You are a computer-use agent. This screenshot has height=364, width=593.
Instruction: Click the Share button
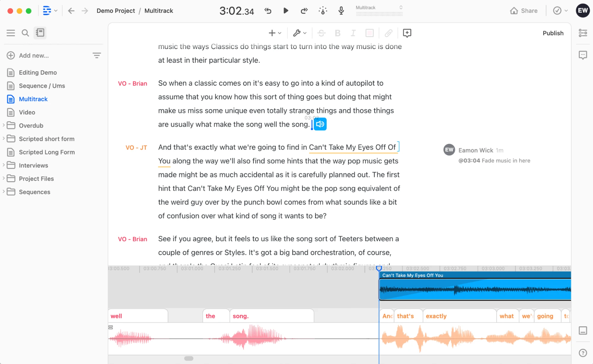click(524, 11)
